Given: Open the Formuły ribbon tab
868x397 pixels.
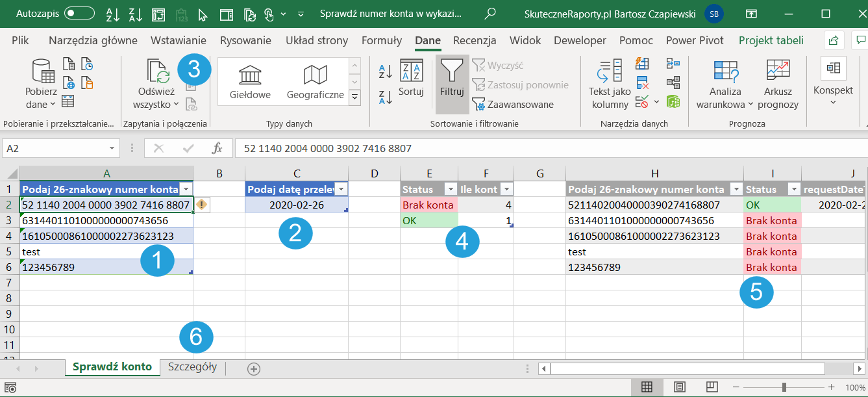Looking at the screenshot, I should pos(381,40).
